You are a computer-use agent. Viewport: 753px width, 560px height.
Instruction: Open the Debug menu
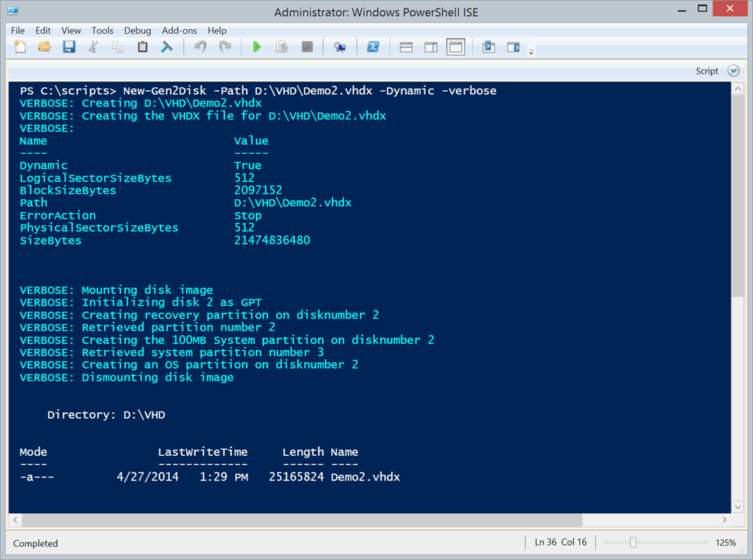point(137,30)
